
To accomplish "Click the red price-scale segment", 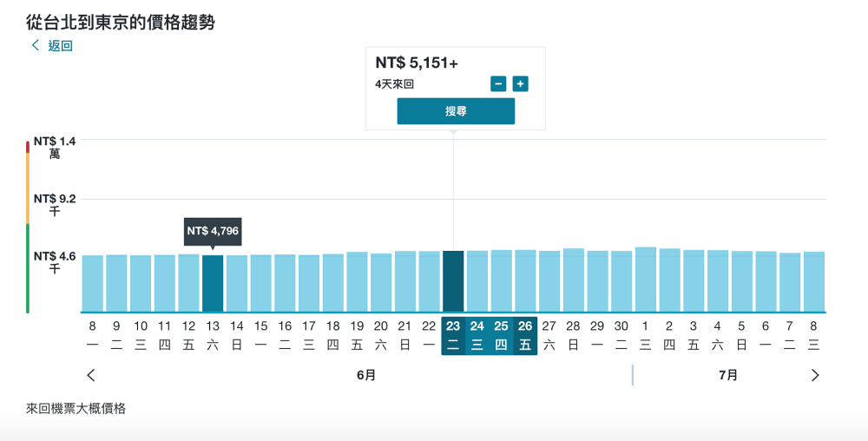I will [x=27, y=148].
